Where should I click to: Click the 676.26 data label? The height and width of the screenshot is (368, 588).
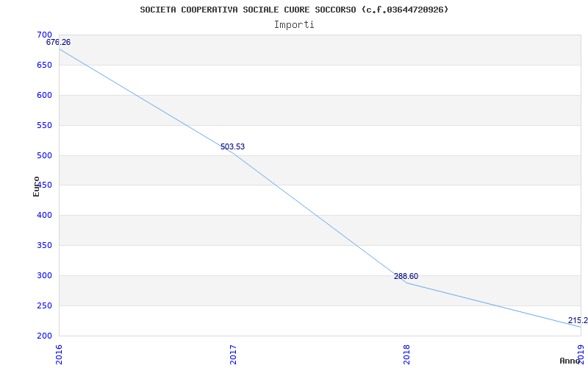59,43
